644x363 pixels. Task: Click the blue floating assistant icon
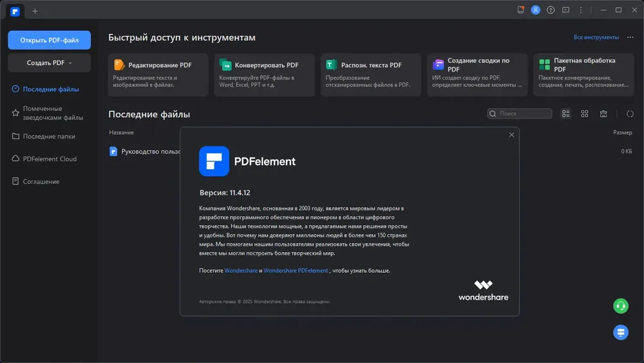pyautogui.click(x=620, y=331)
